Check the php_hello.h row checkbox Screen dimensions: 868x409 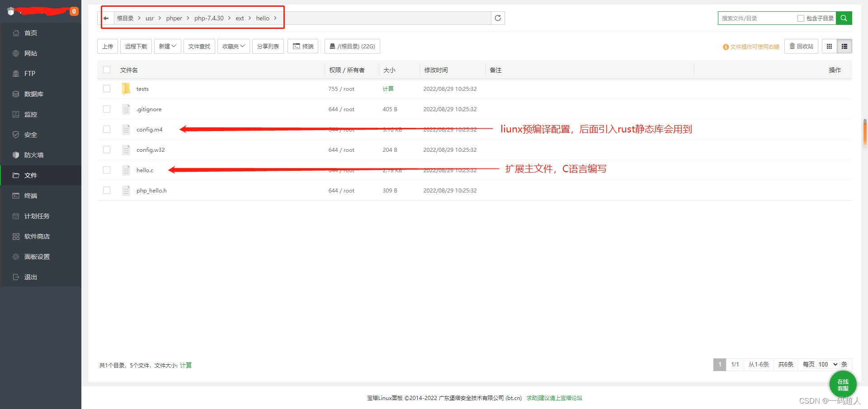point(107,190)
